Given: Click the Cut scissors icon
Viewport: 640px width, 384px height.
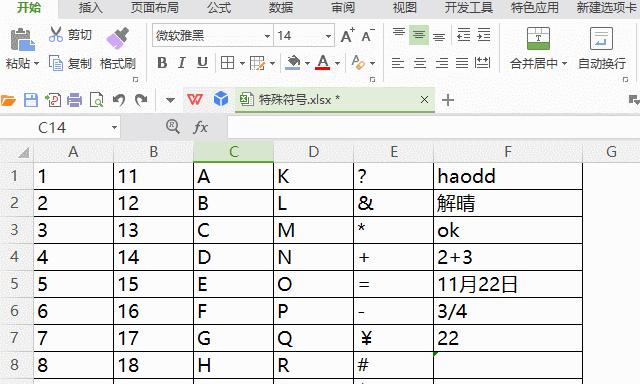Looking at the screenshot, I should tap(56, 34).
